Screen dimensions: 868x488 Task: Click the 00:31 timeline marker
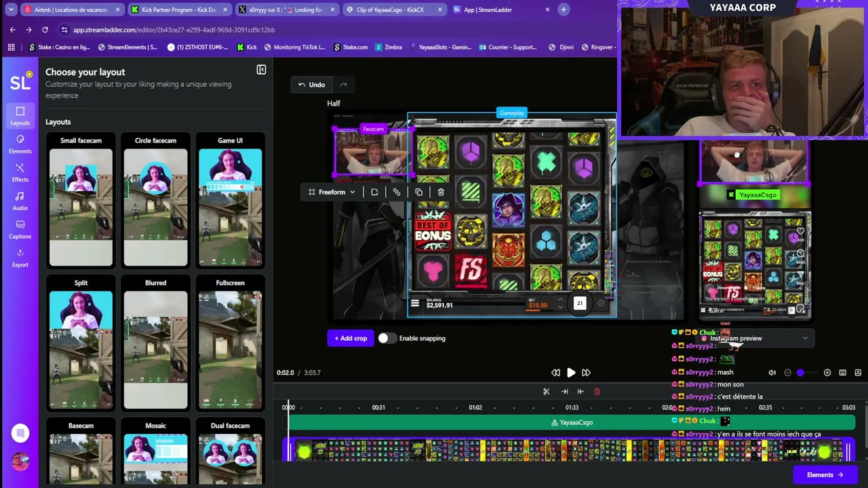click(x=378, y=407)
